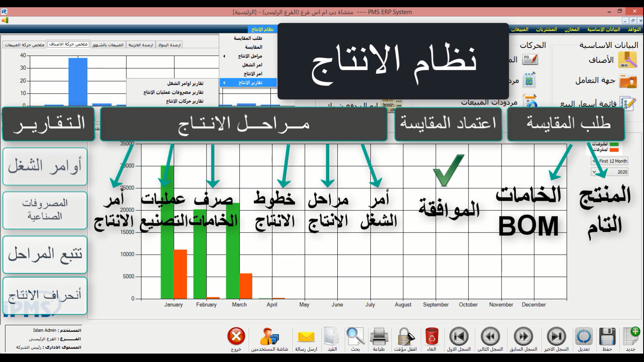Click the tall blue bar in top chart
644x362 pixels.
coord(78,82)
